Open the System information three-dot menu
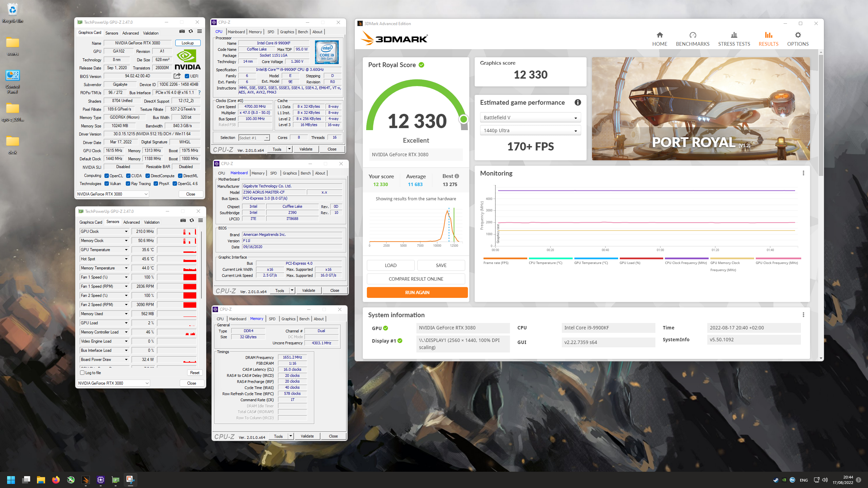 803,315
